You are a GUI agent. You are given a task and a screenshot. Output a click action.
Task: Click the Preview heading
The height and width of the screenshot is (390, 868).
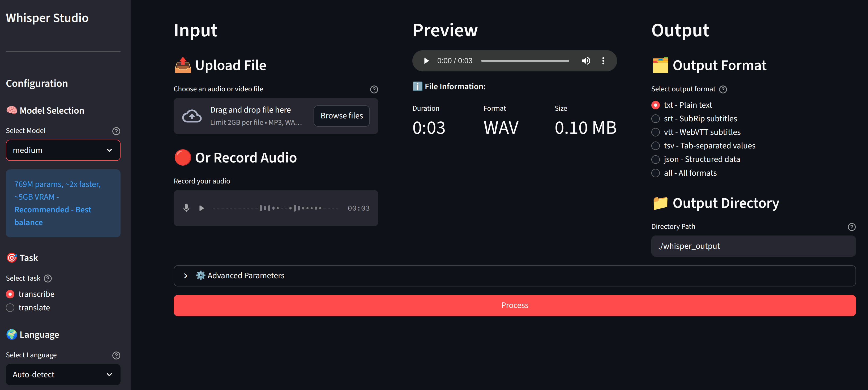point(445,30)
